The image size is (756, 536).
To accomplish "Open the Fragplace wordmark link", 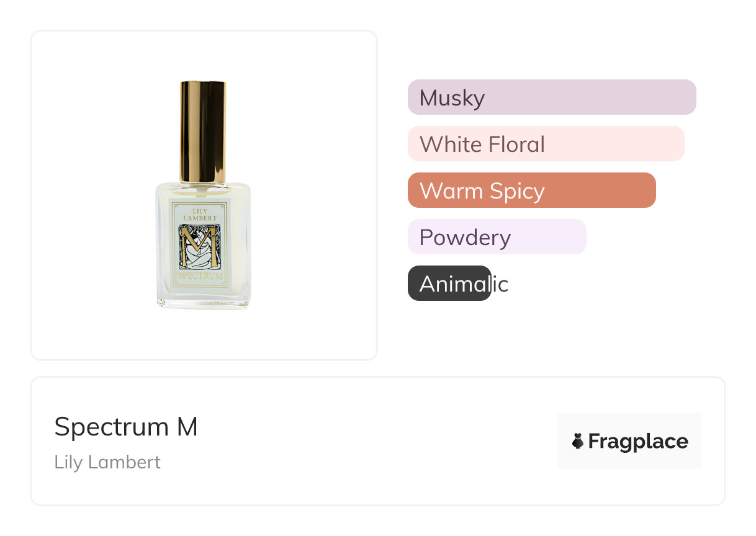I will 637,441.
